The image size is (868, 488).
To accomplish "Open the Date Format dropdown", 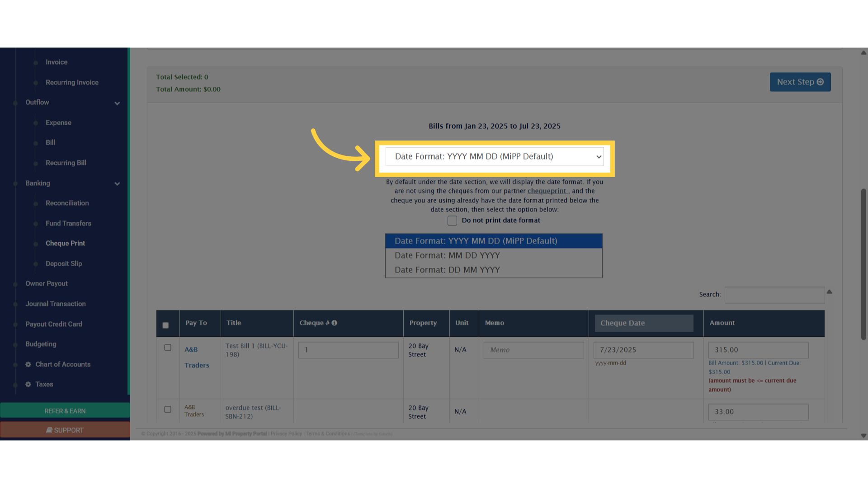I will (x=494, y=157).
